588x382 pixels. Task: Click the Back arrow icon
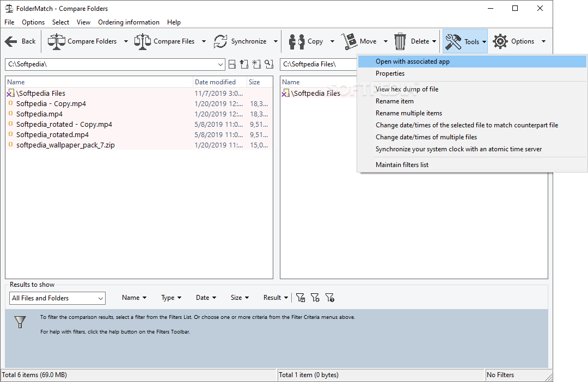tap(11, 41)
